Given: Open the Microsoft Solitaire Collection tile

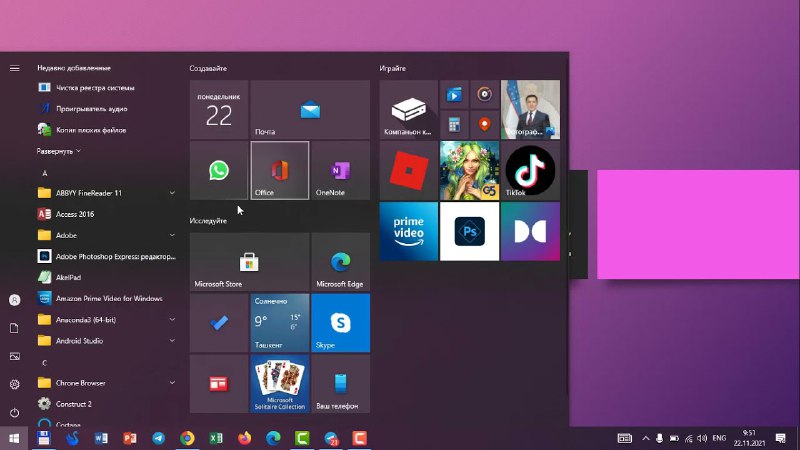Looking at the screenshot, I should pyautogui.click(x=280, y=384).
